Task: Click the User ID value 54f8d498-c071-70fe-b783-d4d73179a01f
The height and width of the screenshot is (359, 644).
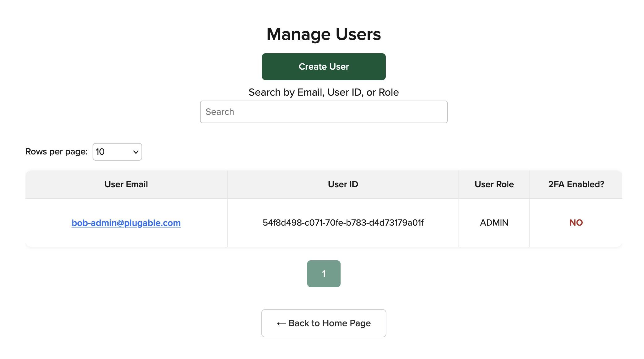Action: click(343, 223)
